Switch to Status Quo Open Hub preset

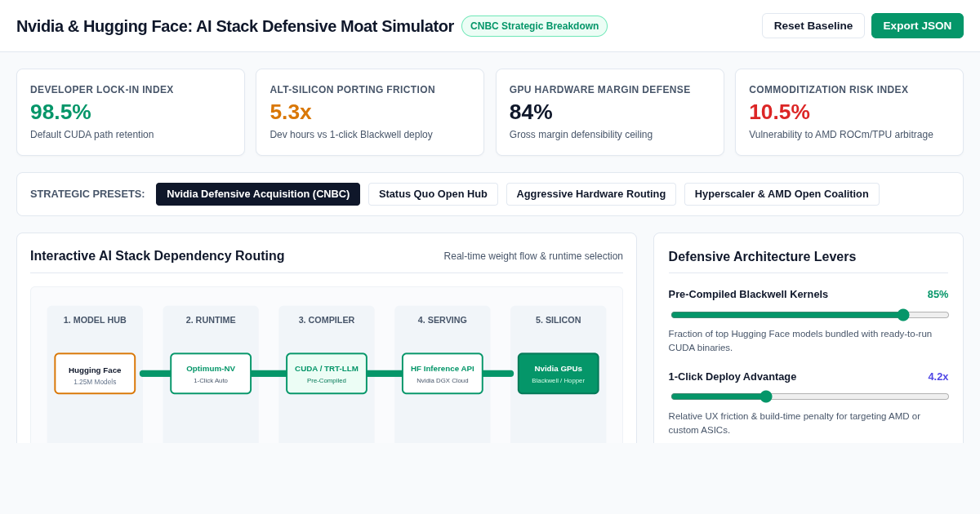tap(433, 194)
